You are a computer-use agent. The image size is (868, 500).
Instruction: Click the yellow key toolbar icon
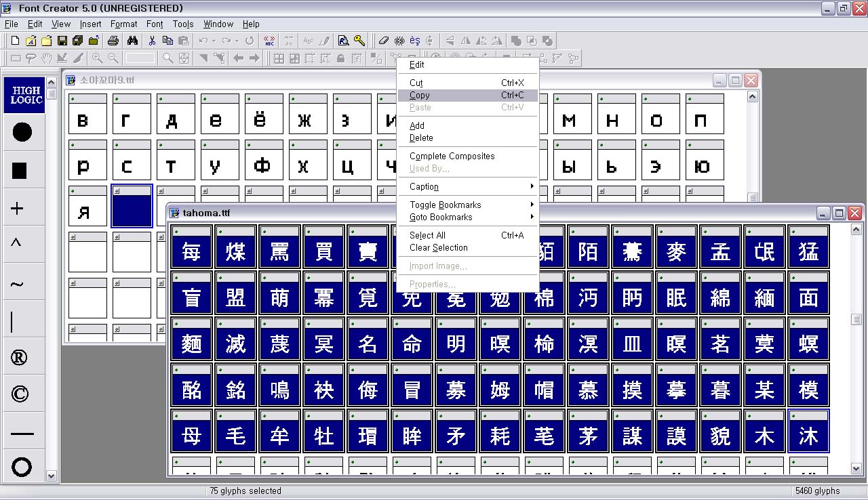(359, 41)
